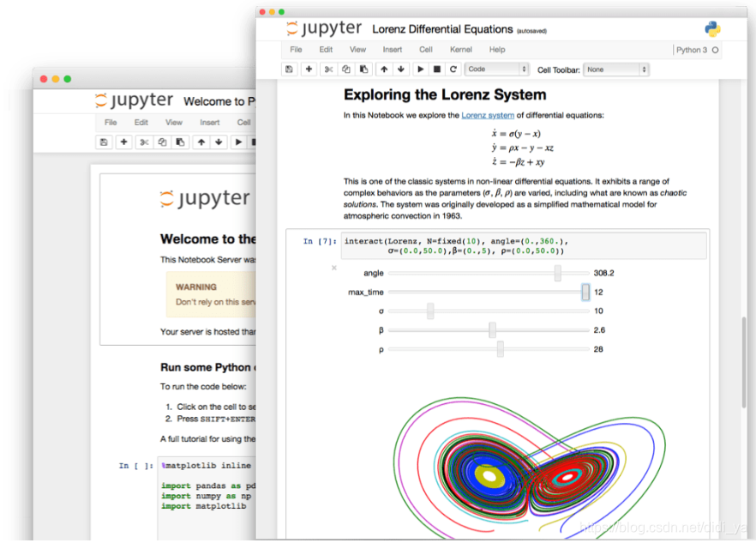
Task: Open Edit menu in Lorenz notebook
Action: tap(326, 49)
